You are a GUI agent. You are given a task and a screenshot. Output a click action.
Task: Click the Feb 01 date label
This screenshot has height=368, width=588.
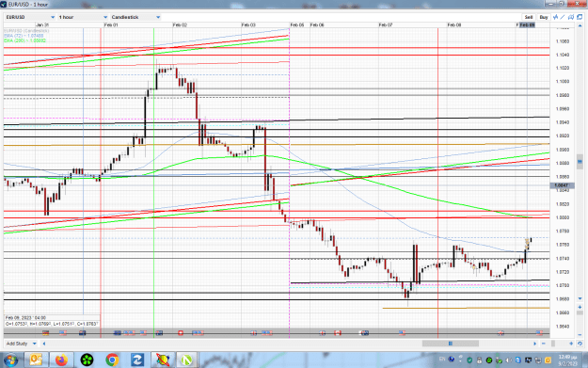(111, 24)
